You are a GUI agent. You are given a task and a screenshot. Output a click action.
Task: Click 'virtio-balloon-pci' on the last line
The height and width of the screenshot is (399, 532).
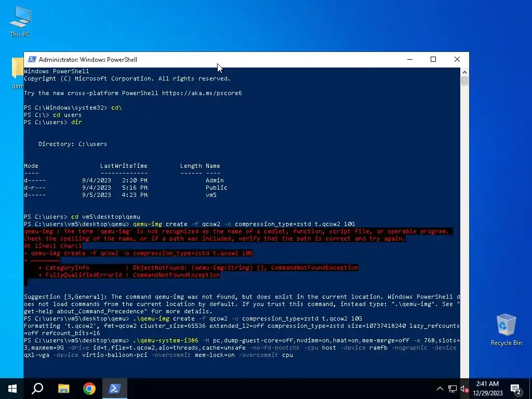tap(115, 355)
